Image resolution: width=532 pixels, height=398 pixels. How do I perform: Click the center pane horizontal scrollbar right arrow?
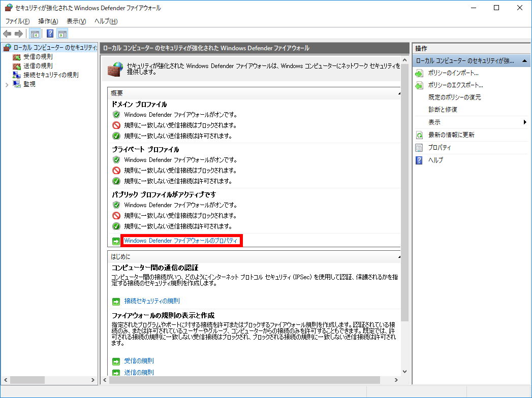point(396,380)
